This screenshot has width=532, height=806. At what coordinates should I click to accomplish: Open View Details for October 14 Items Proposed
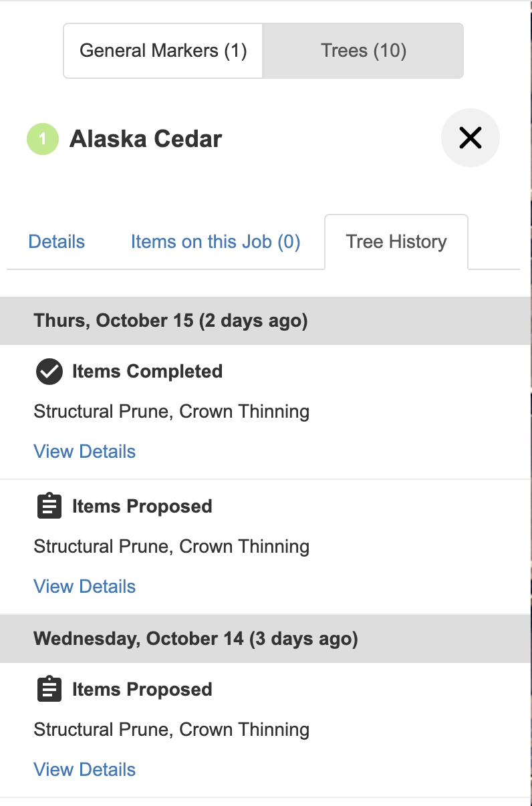pyautogui.click(x=85, y=770)
